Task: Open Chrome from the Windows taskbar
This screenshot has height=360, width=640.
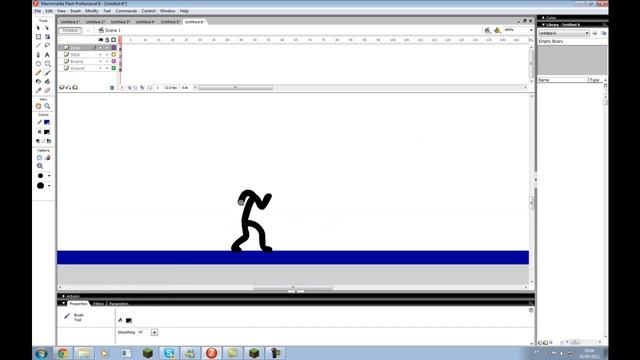Action: (62, 353)
